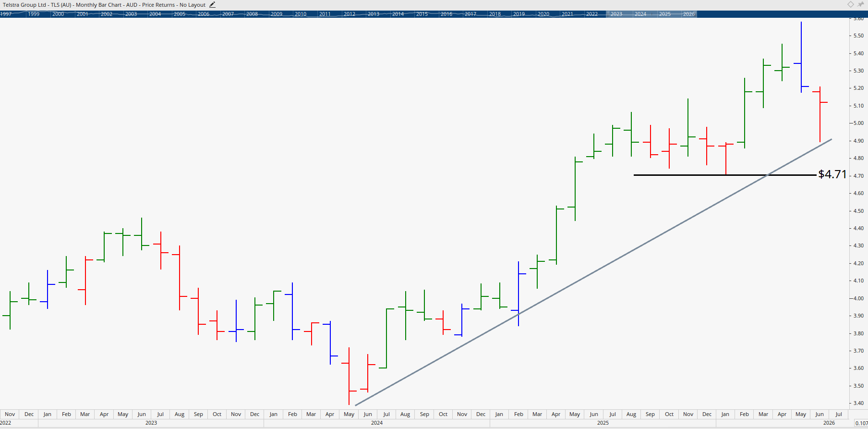Click the pencil edit icon beside chart title

[x=212, y=5]
